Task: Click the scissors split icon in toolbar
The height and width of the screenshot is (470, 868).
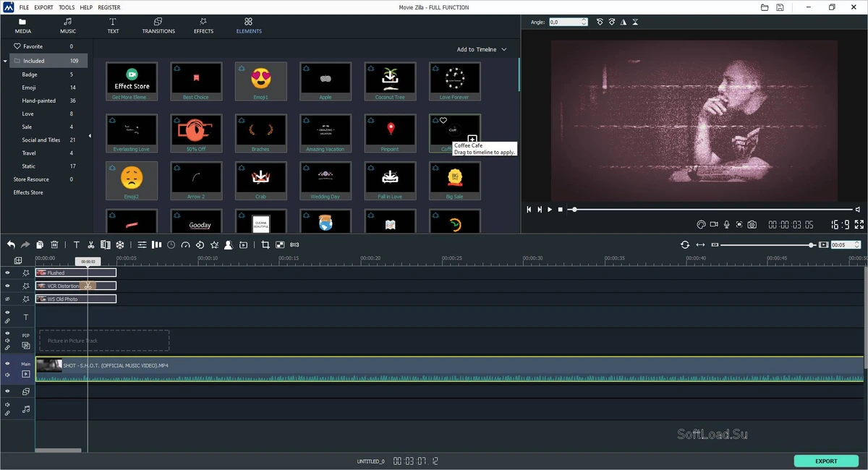Action: tap(91, 245)
